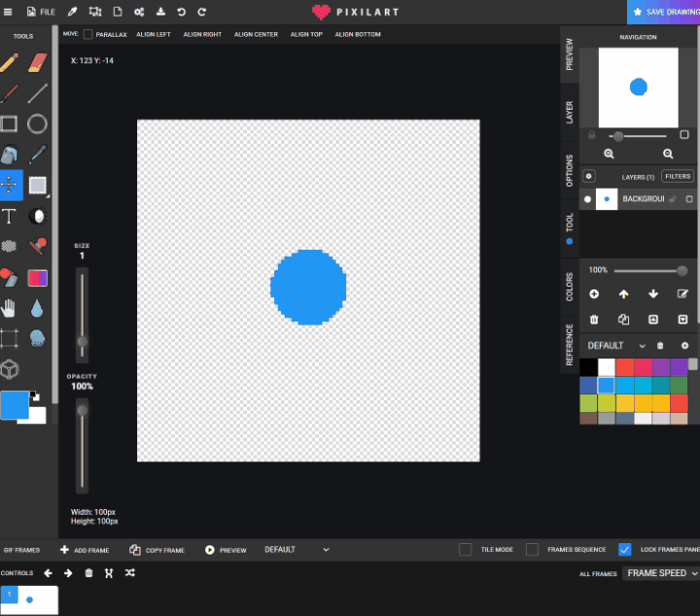This screenshot has width=700, height=616.
Task: Click the Undo arrow in top bar
Action: 181,12
